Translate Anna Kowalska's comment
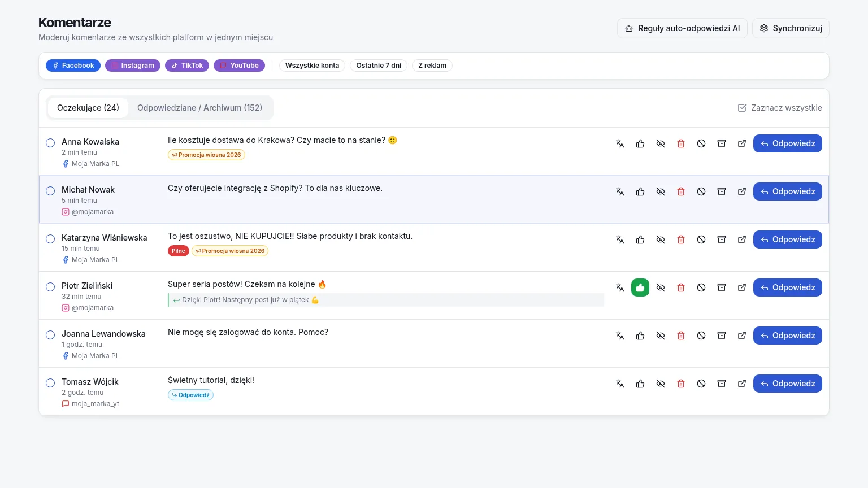Viewport: 868px width, 488px height. [620, 143]
